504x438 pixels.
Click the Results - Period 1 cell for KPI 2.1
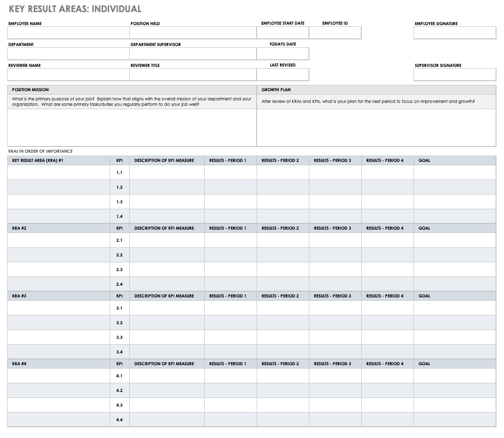coord(230,240)
